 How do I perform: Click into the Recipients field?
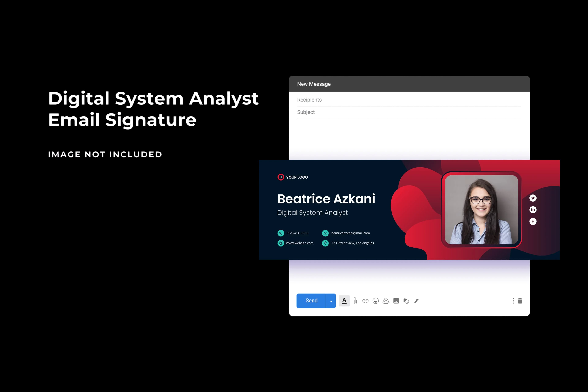[x=409, y=100]
